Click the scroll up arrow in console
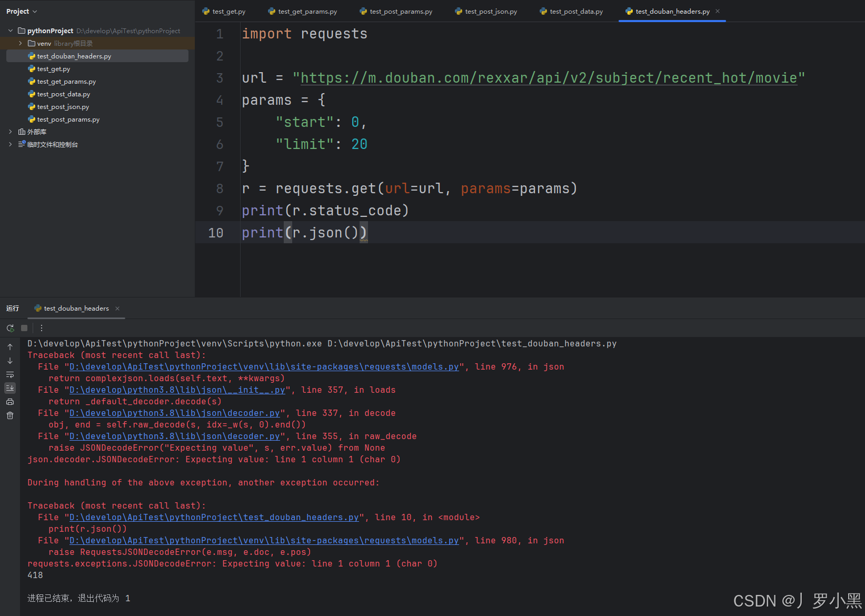Image resolution: width=865 pixels, height=616 pixels. pos(10,347)
